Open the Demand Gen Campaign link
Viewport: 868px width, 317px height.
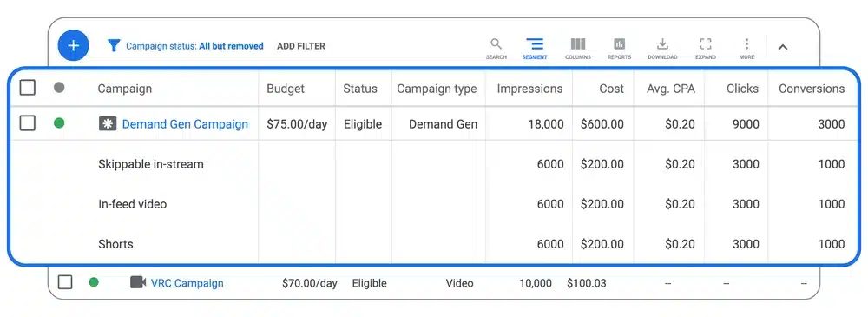185,124
